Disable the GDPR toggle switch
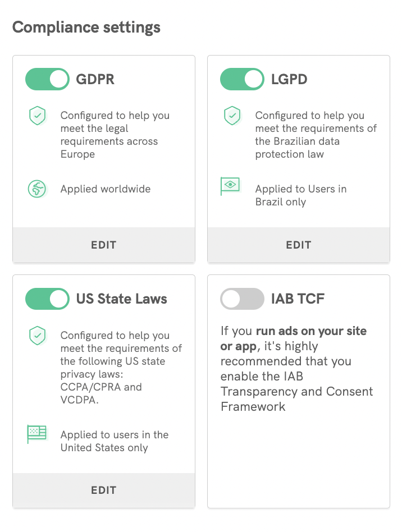This screenshot has width=402, height=532. click(x=47, y=80)
